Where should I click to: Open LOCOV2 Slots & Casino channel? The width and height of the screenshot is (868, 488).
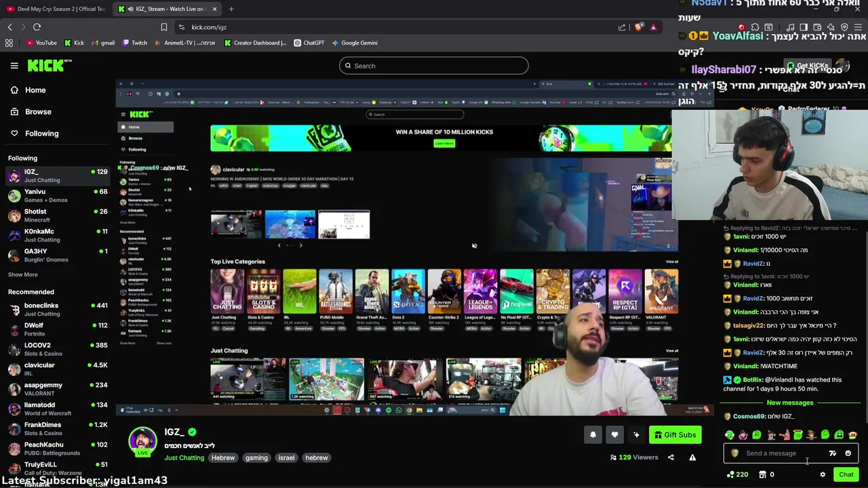[x=58, y=349]
